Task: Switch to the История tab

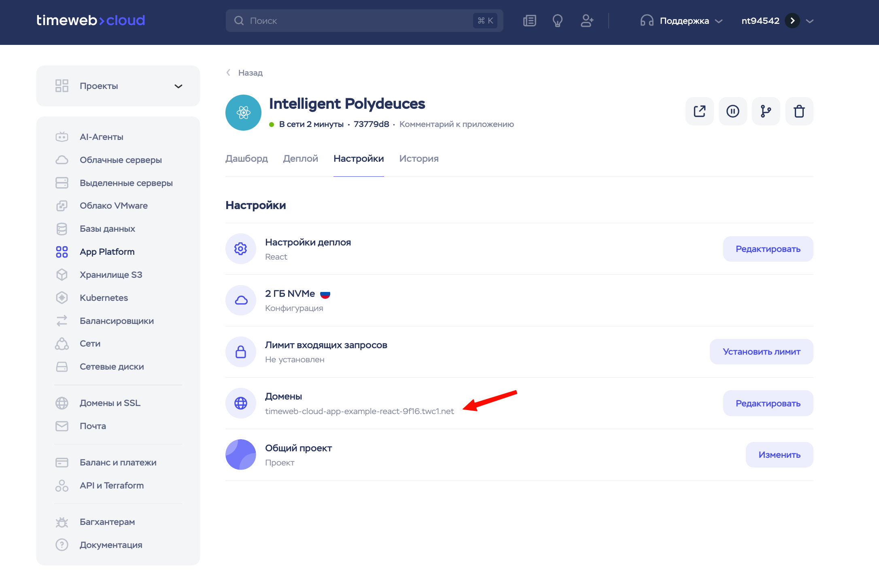Action: coord(418,159)
